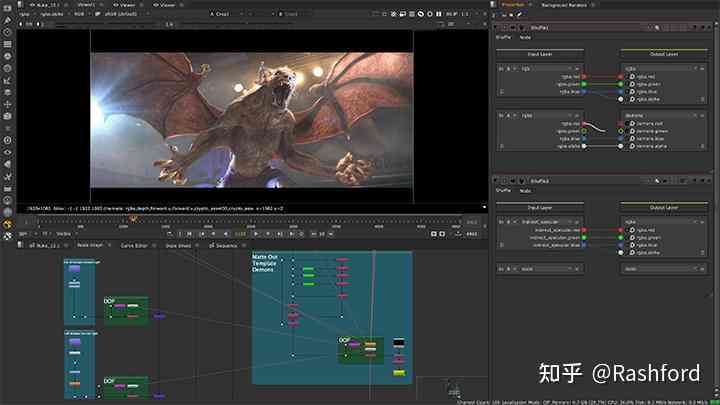720x405 pixels.
Task: Select the black node right of the DOF group
Action: tap(399, 342)
